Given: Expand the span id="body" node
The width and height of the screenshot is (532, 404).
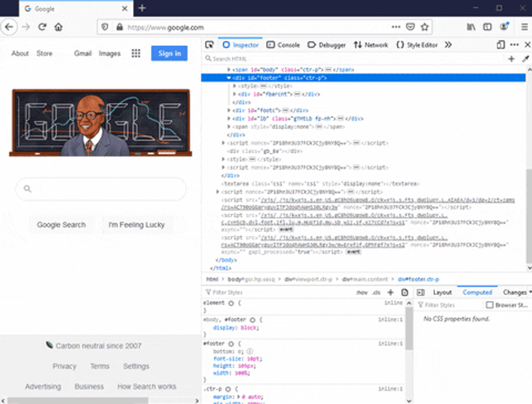Looking at the screenshot, I should [x=229, y=70].
